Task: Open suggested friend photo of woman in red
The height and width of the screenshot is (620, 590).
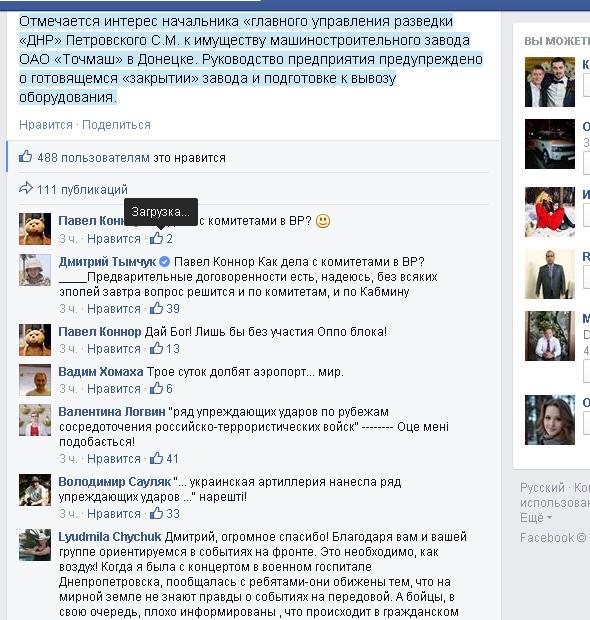Action: [550, 212]
